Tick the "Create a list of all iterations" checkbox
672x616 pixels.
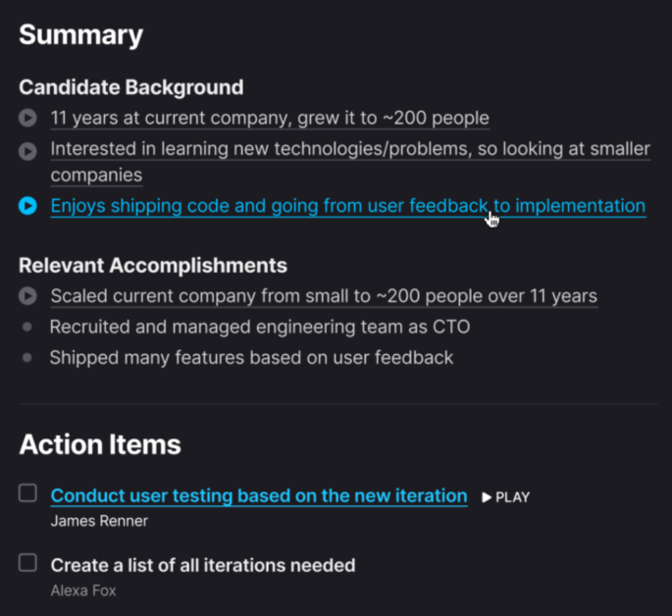tap(28, 562)
